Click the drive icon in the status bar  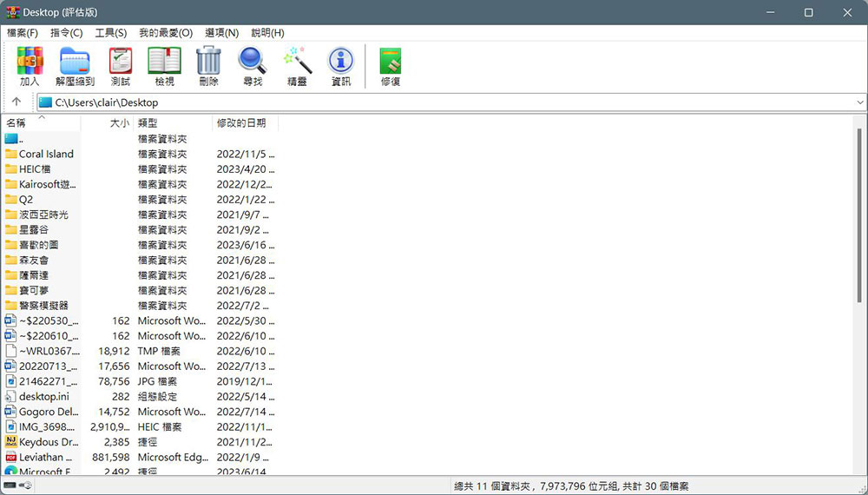click(x=10, y=485)
